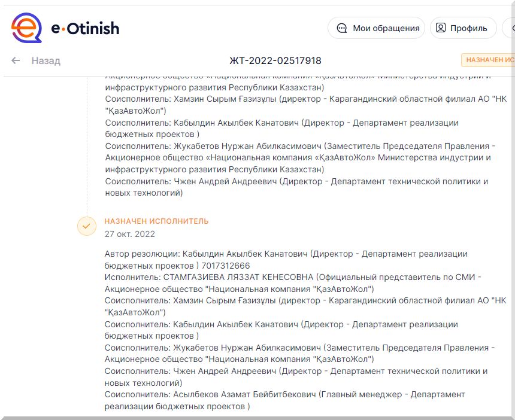This screenshot has width=515, height=420.
Task: Click the checkmark icon beside the 27 окт. 2022 step
Action: [x=87, y=226]
